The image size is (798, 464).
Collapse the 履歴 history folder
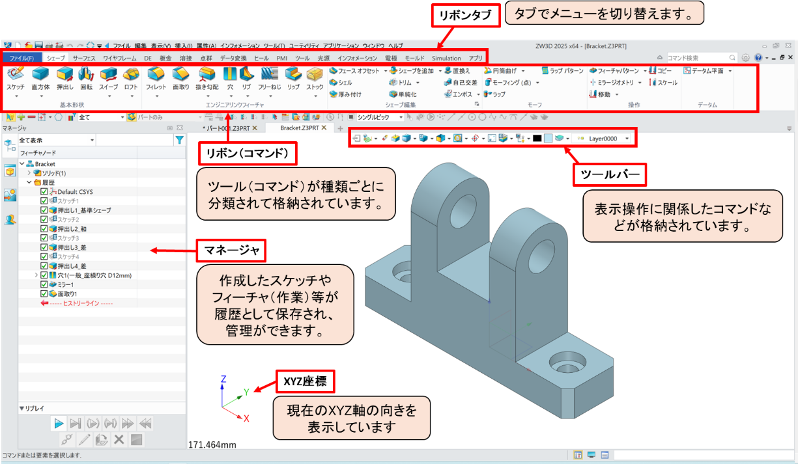(29, 182)
